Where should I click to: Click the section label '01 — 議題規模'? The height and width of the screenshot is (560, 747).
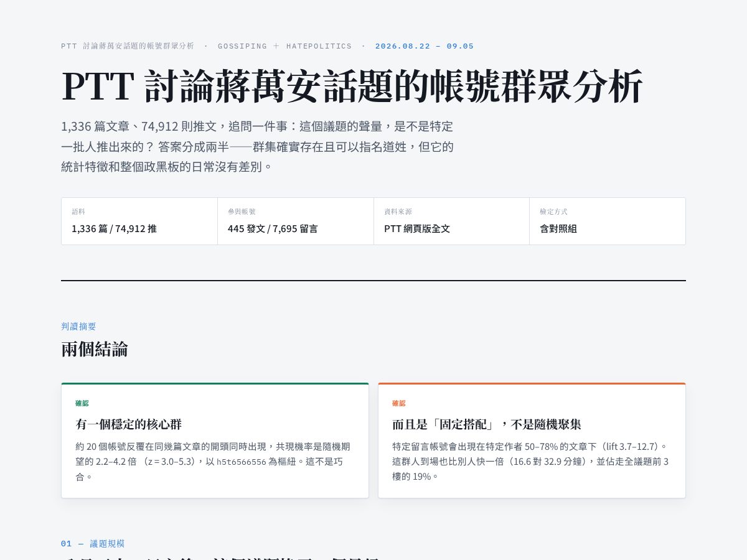coord(93,543)
